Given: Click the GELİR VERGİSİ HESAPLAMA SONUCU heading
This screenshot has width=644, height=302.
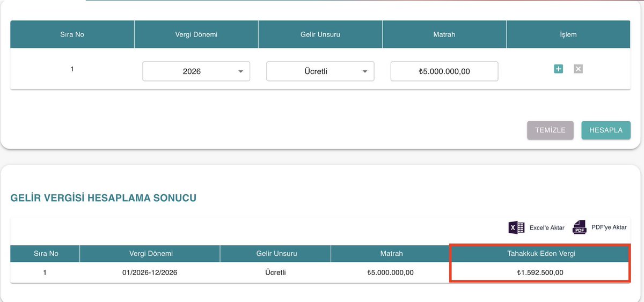Looking at the screenshot, I should (x=104, y=198).
